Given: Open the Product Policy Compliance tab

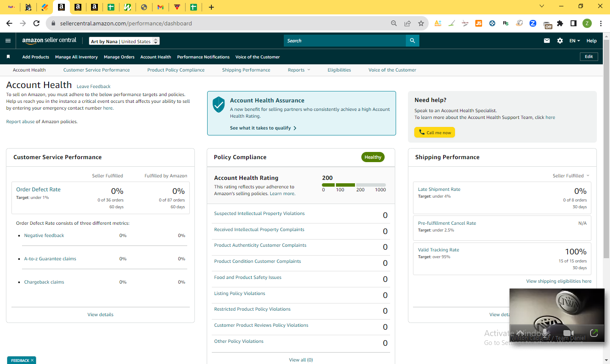Looking at the screenshot, I should [176, 70].
